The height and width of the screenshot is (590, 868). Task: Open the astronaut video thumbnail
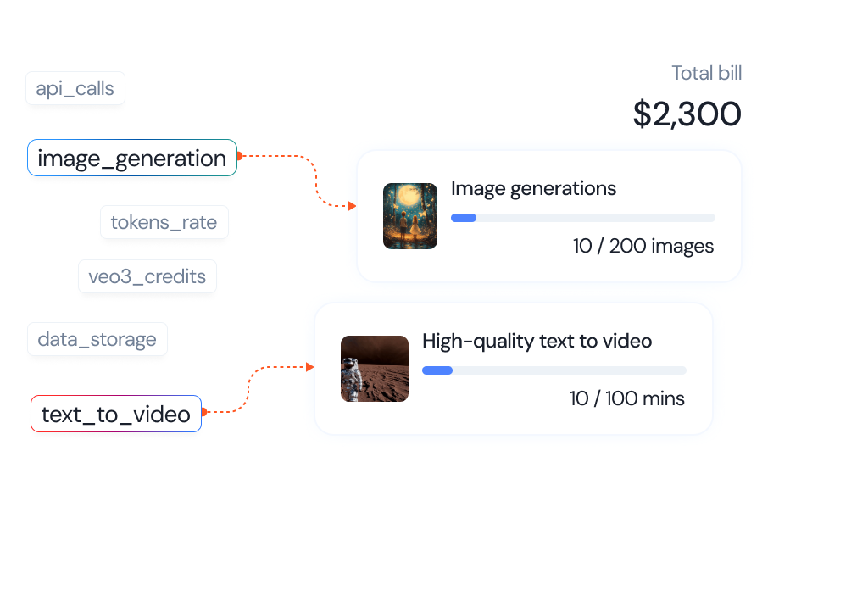click(x=374, y=369)
